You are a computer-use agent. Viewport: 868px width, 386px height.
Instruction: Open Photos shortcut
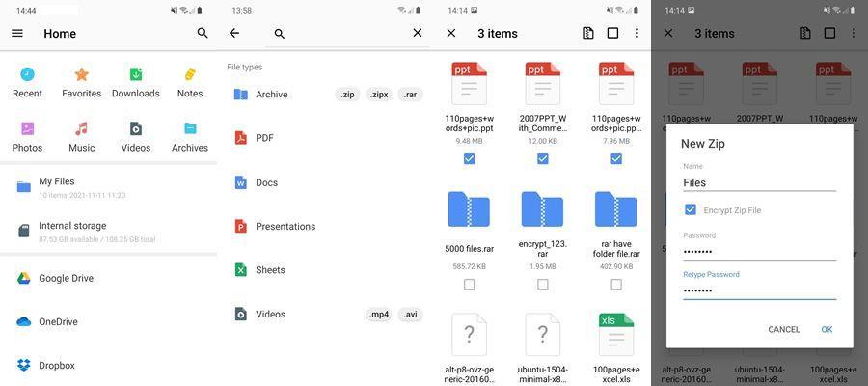(x=27, y=137)
